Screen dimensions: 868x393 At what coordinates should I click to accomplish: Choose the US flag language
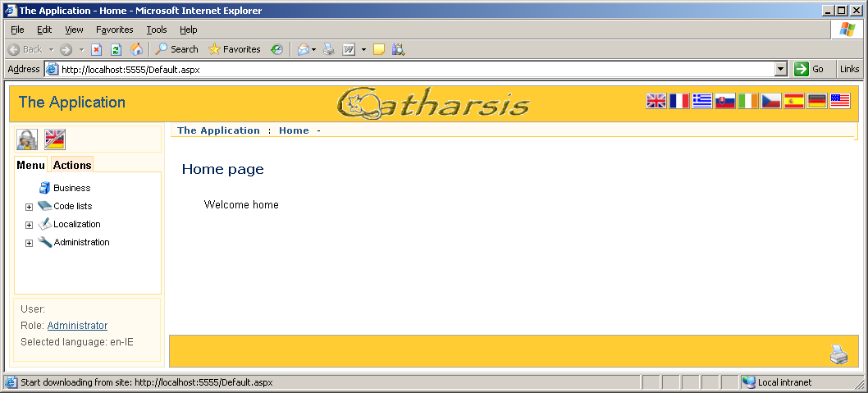pyautogui.click(x=840, y=101)
